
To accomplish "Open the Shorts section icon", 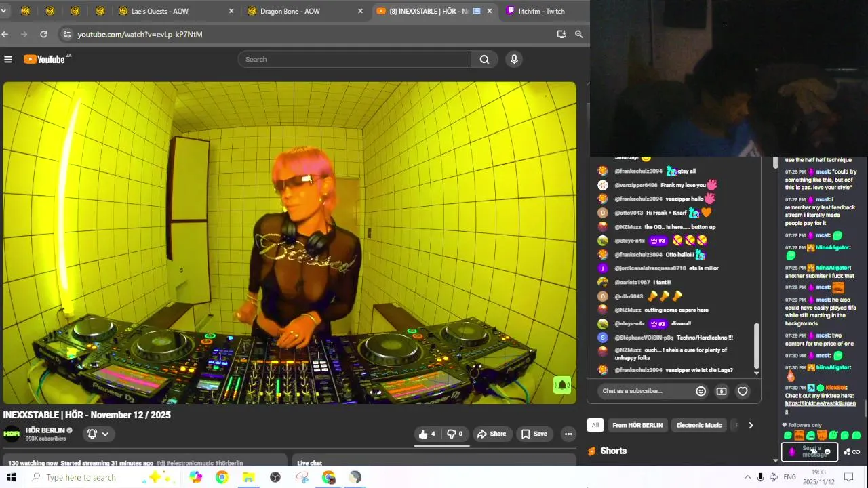I will click(592, 451).
